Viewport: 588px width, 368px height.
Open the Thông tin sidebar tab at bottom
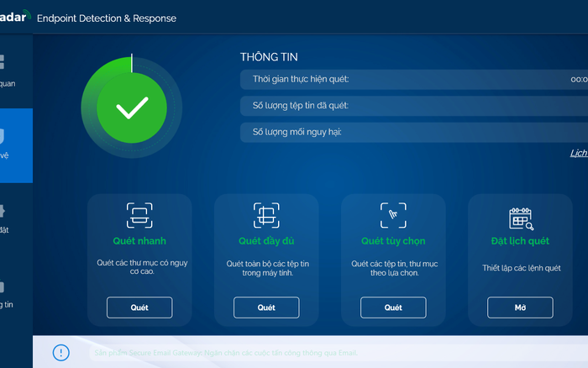pyautogui.click(x=7, y=292)
